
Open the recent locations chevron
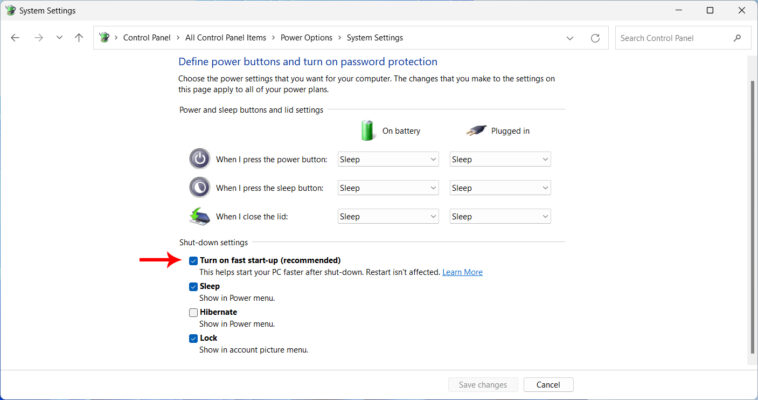tap(59, 38)
